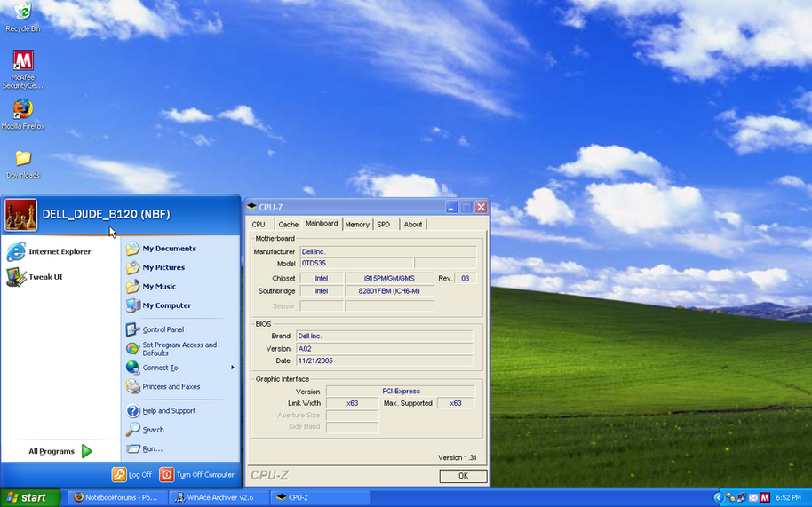Click the McAfee tray icon

(x=765, y=498)
